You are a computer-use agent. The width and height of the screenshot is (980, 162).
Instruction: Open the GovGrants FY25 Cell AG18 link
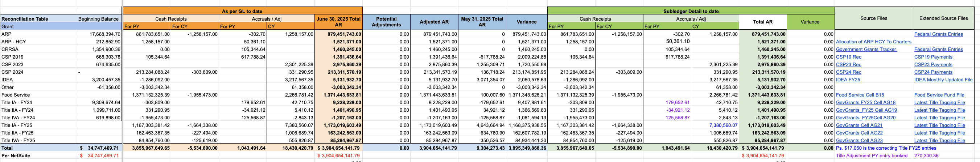tap(865, 102)
